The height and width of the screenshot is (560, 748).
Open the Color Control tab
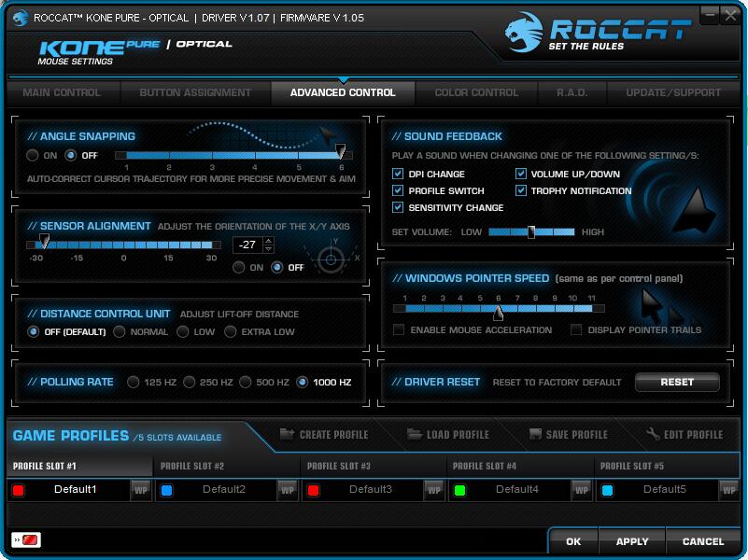pyautogui.click(x=476, y=92)
